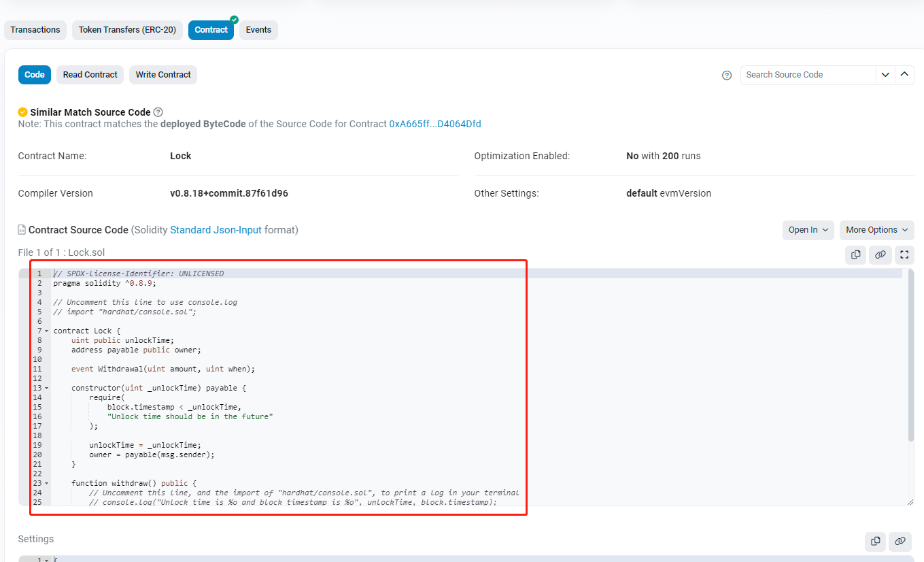Click the "pragma solidity ^0.8.9;" code line
Screen dimensions: 924x562
(105, 283)
